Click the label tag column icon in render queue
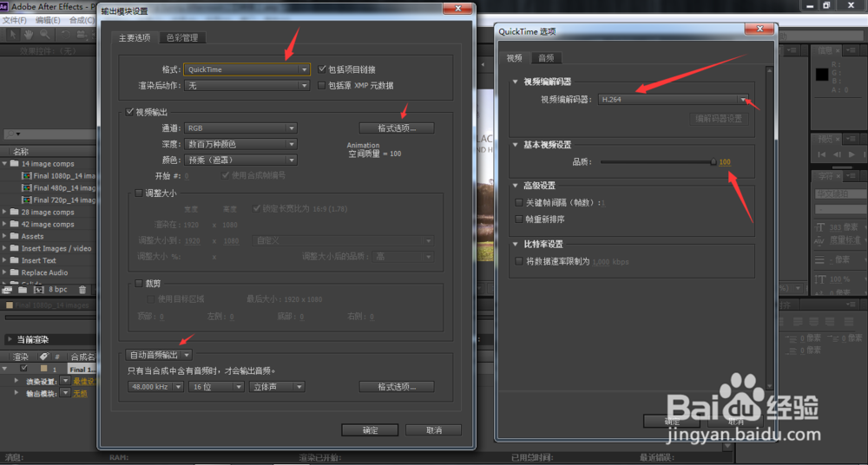The image size is (868, 465). [x=43, y=357]
